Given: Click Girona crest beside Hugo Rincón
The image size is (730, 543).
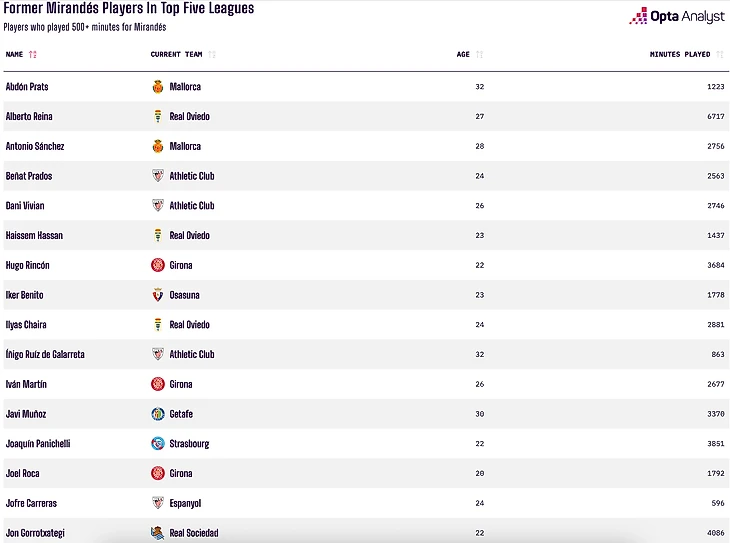Looking at the screenshot, I should pyautogui.click(x=158, y=265).
